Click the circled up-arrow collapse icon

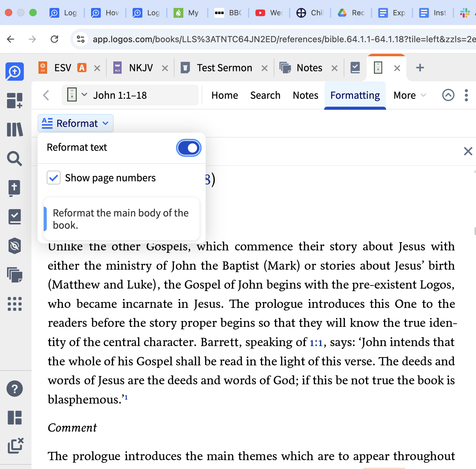(448, 95)
